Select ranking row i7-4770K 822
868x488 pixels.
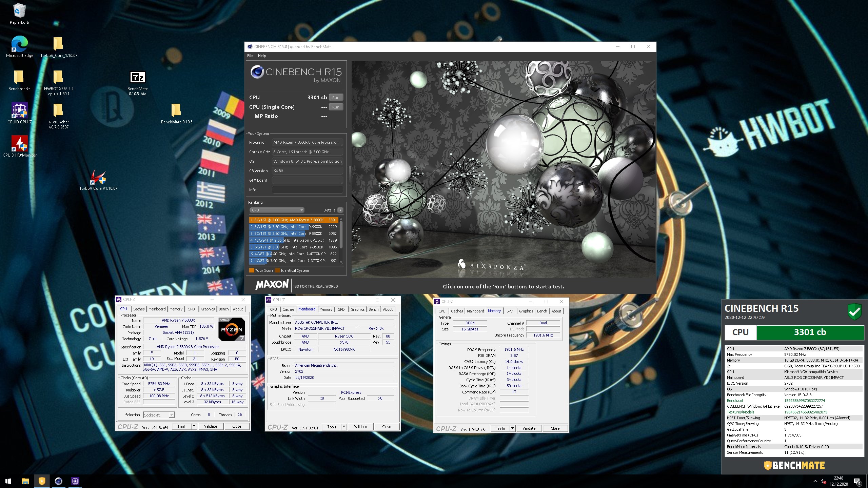pyautogui.click(x=294, y=254)
